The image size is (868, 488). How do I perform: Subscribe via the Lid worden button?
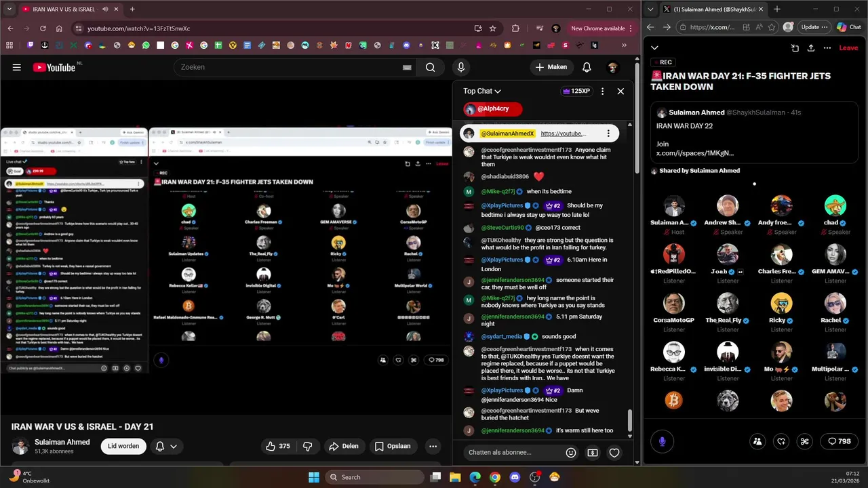click(x=123, y=446)
